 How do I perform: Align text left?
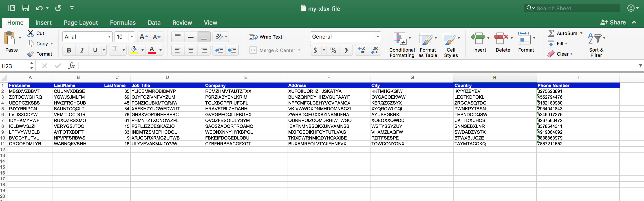click(x=178, y=50)
